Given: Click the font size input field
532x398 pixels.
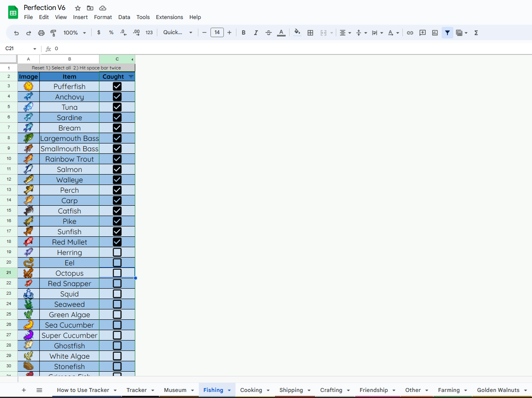Looking at the screenshot, I should 217,33.
